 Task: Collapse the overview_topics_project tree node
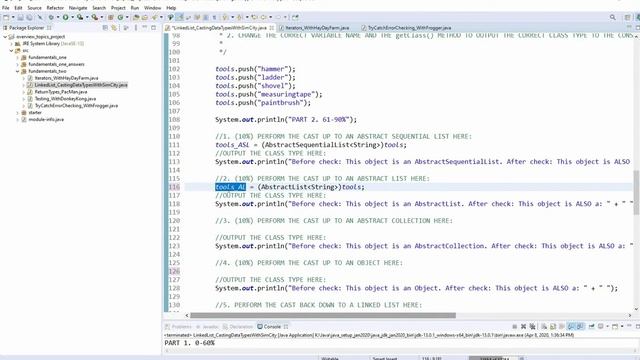[x=5, y=37]
